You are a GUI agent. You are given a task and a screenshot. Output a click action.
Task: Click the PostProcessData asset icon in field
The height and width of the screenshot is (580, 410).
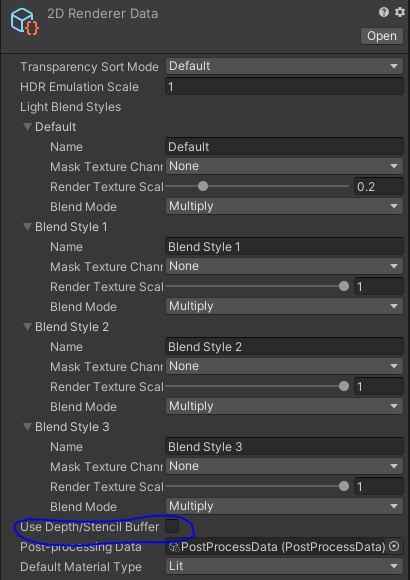coord(174,547)
